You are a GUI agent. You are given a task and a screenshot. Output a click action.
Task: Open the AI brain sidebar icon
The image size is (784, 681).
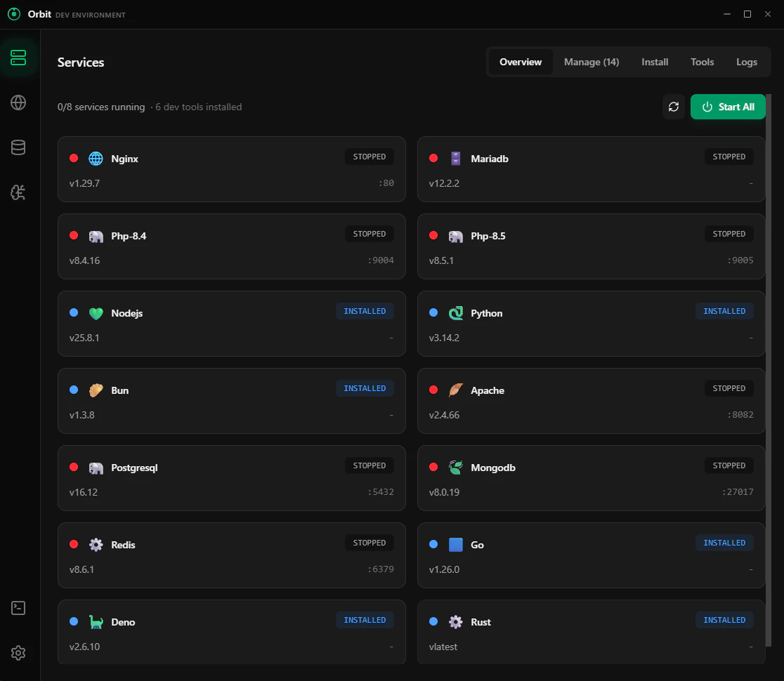point(18,192)
